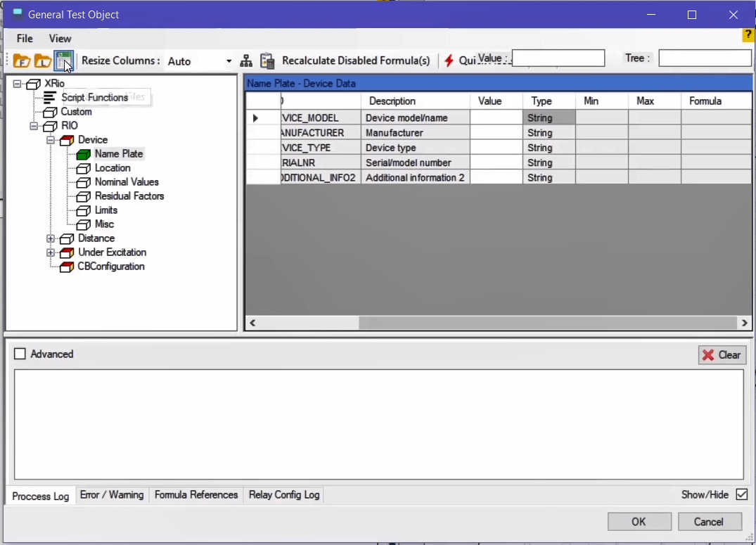This screenshot has height=545, width=756.
Task: Switch to the Error / Warning tab
Action: (111, 495)
